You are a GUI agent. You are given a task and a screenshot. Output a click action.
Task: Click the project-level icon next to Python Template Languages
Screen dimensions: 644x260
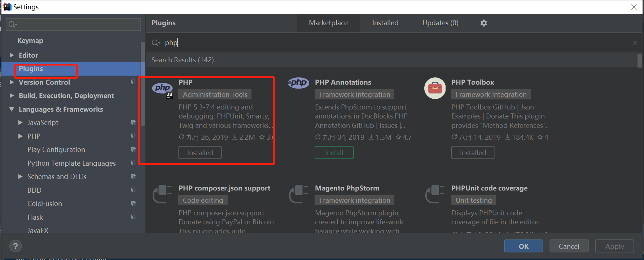click(x=133, y=163)
